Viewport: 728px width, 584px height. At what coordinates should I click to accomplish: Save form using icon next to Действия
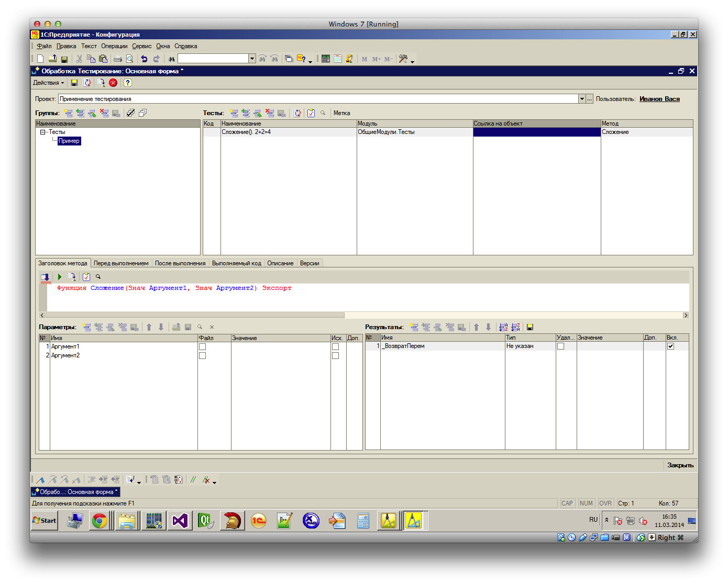[74, 83]
